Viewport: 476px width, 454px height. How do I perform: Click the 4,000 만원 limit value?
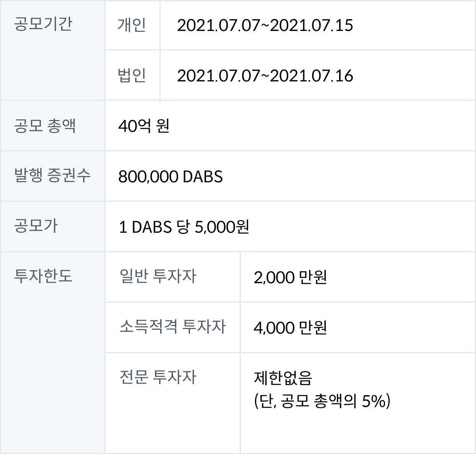[290, 328]
